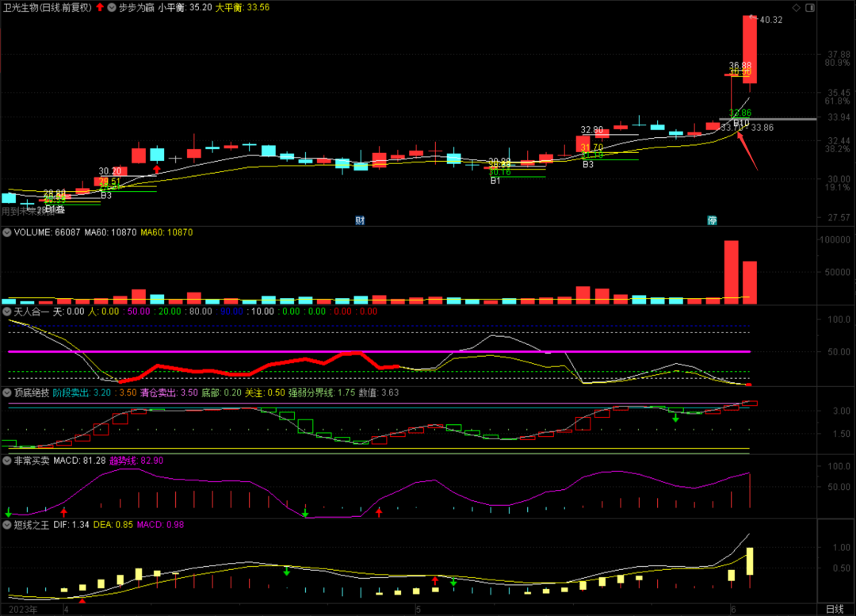Open the 天人合一 indicator dropdown arrow
This screenshot has height=616, width=856.
(x=7, y=312)
